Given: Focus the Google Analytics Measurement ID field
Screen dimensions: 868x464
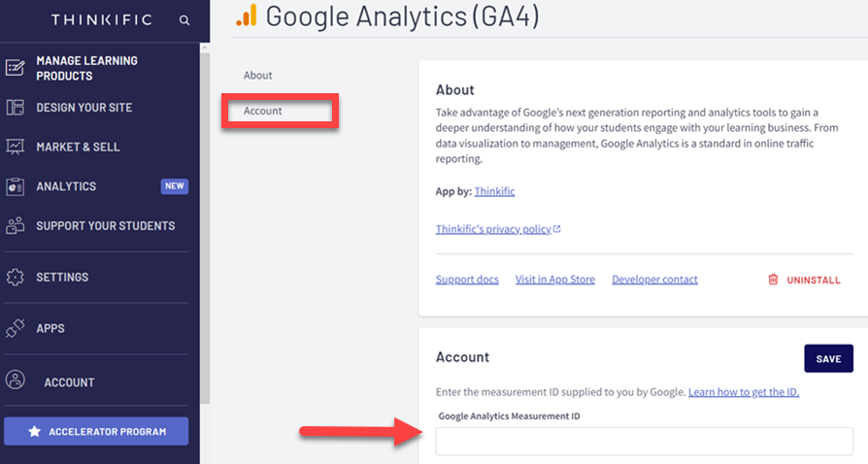Looking at the screenshot, I should tap(644, 442).
